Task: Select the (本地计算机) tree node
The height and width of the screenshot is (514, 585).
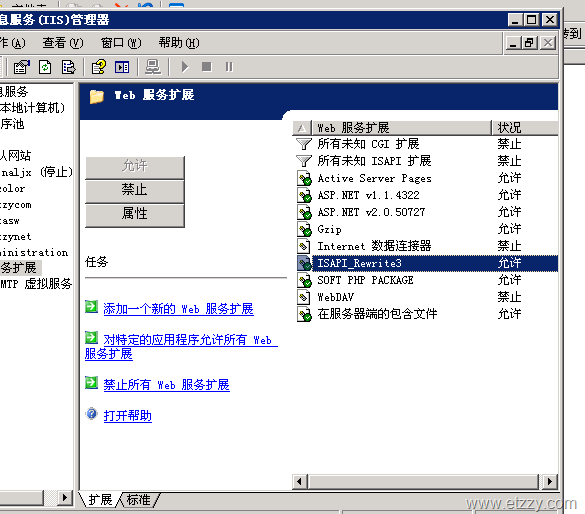Action: (x=32, y=108)
